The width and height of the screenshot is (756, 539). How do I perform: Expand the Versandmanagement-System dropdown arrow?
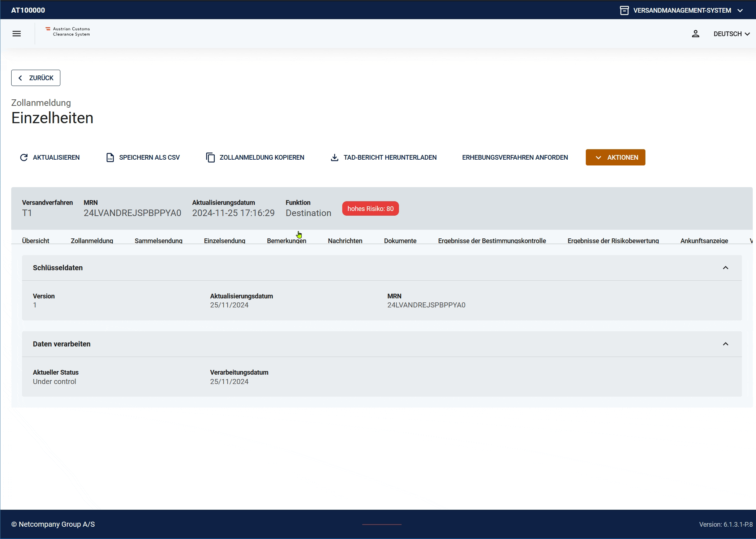coord(740,10)
